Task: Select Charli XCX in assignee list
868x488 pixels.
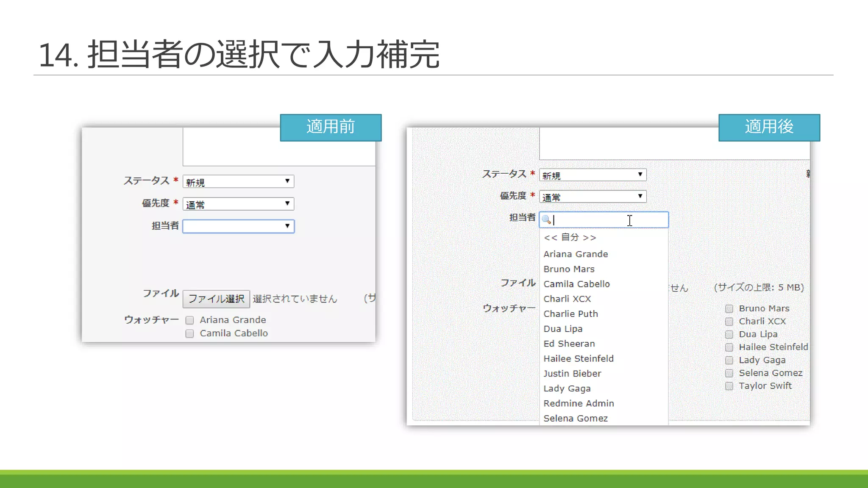Action: (x=604, y=299)
